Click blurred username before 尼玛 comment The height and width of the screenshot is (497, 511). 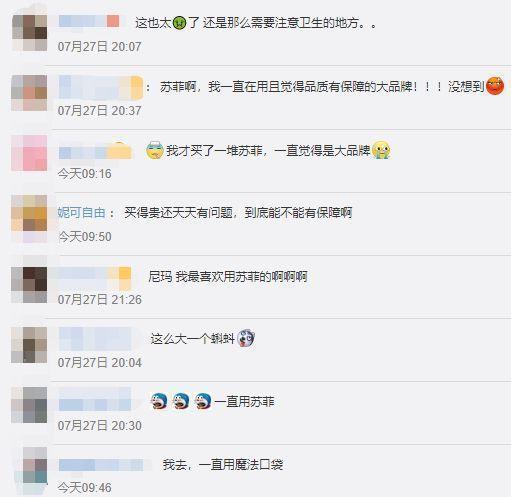click(x=95, y=277)
